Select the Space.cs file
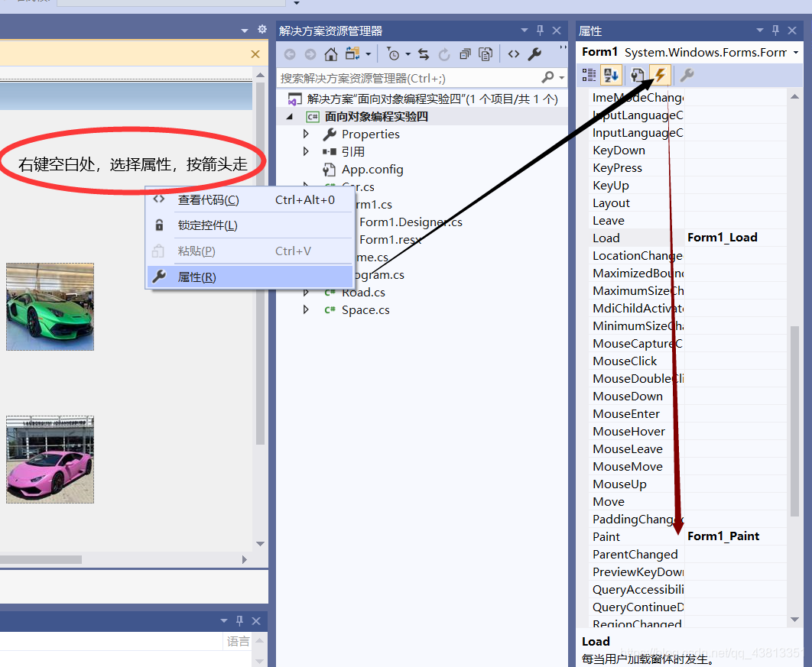This screenshot has height=667, width=812. tap(365, 310)
